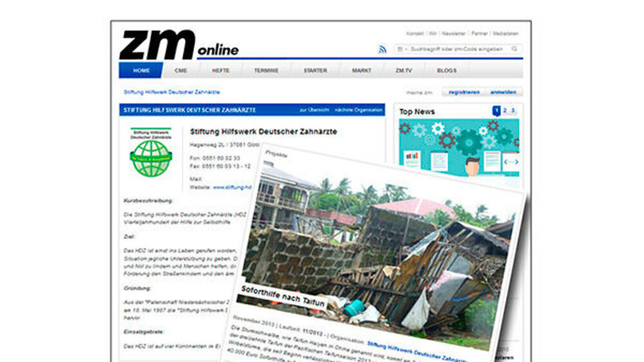Go to the TERMINE tab

266,70
